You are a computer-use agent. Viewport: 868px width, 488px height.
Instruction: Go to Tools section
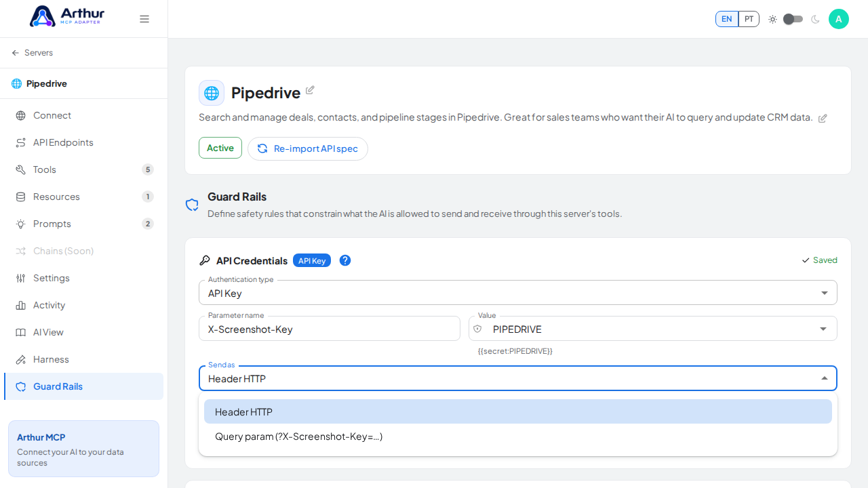tap(83, 169)
